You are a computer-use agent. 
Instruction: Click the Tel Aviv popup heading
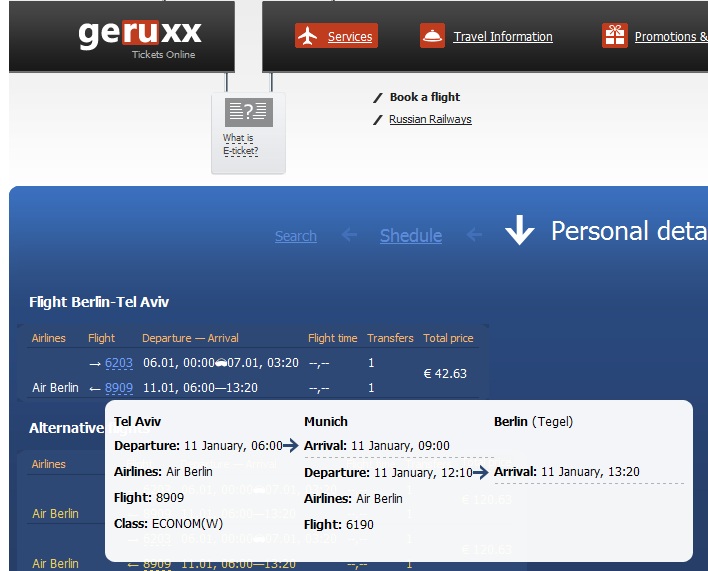point(137,422)
